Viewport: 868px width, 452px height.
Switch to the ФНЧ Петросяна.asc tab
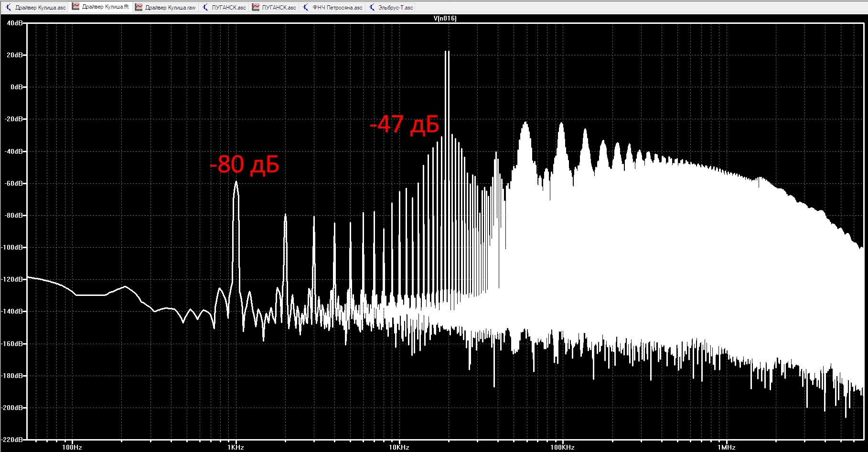[x=332, y=7]
